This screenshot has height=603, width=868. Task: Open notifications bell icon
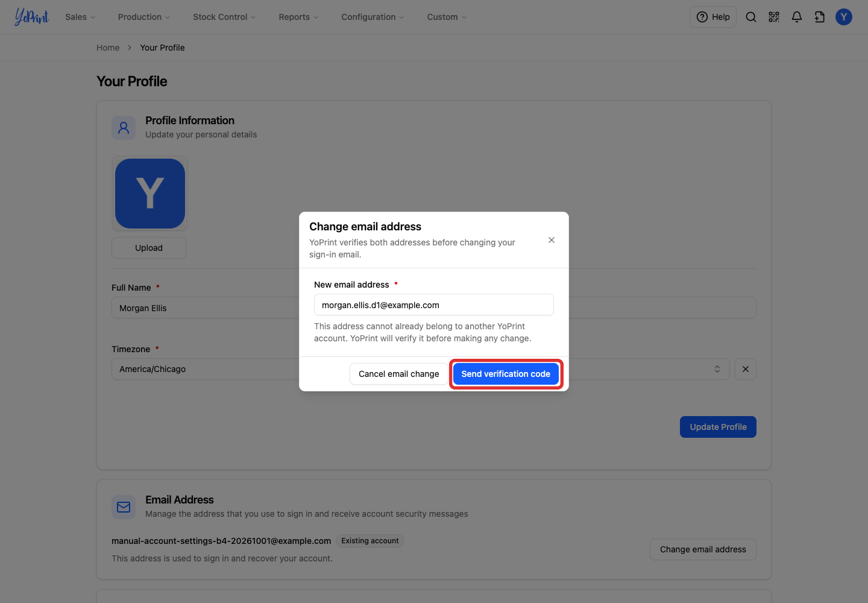click(x=797, y=17)
